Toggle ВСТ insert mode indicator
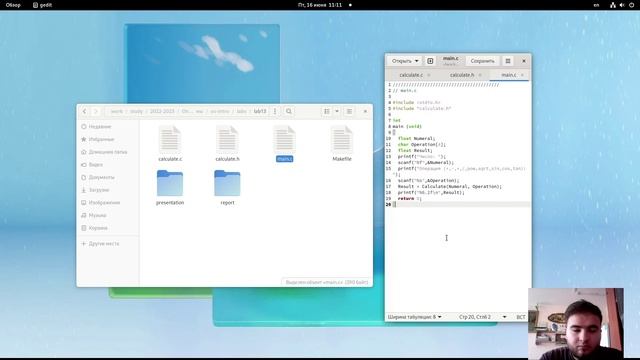 pos(521,317)
